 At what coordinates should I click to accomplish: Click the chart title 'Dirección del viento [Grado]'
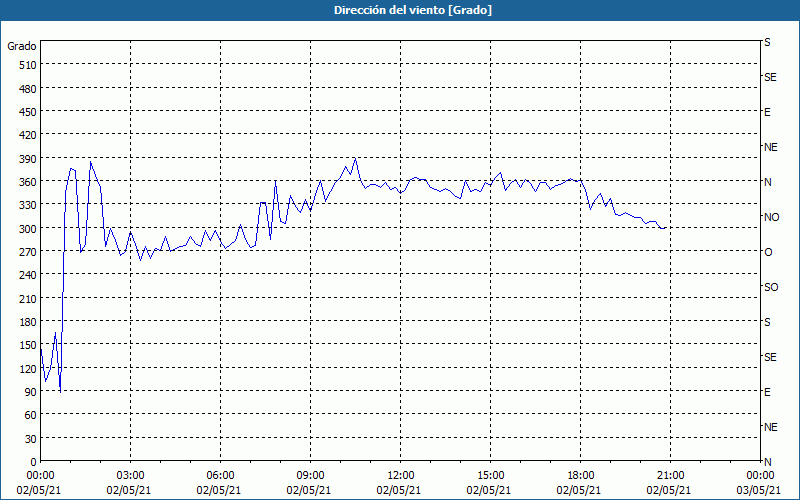click(413, 10)
